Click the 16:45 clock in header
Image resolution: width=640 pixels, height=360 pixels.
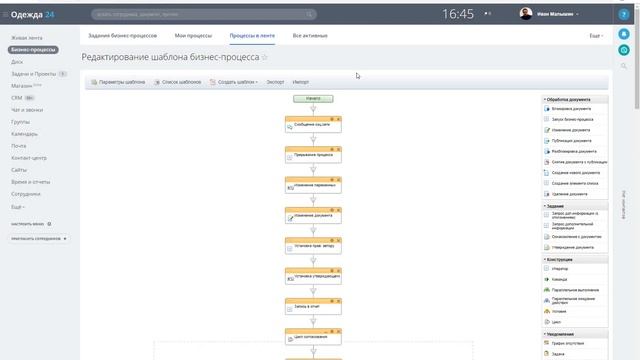[458, 14]
